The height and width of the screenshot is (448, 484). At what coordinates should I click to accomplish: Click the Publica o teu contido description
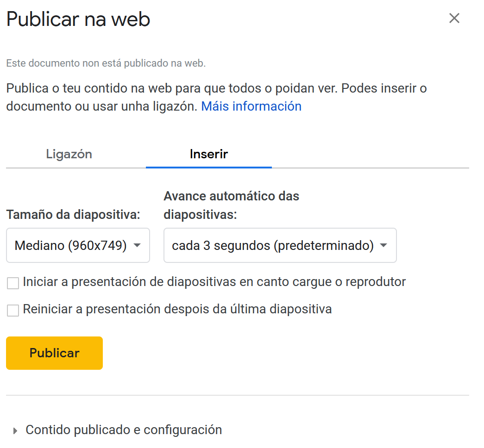click(216, 88)
